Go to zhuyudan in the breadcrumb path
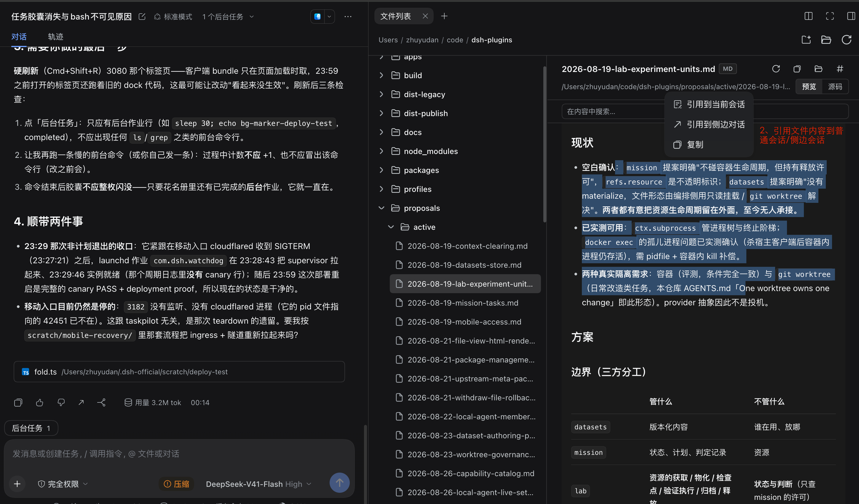 click(422, 40)
